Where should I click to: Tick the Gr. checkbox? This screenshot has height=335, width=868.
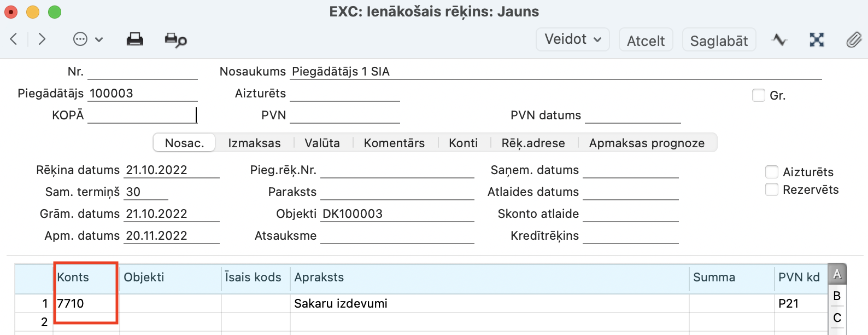point(759,95)
